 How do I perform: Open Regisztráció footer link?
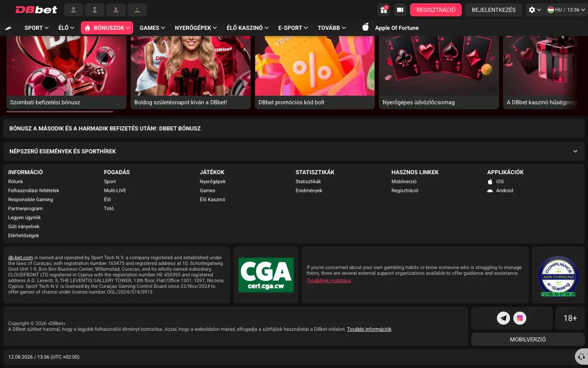tap(405, 190)
